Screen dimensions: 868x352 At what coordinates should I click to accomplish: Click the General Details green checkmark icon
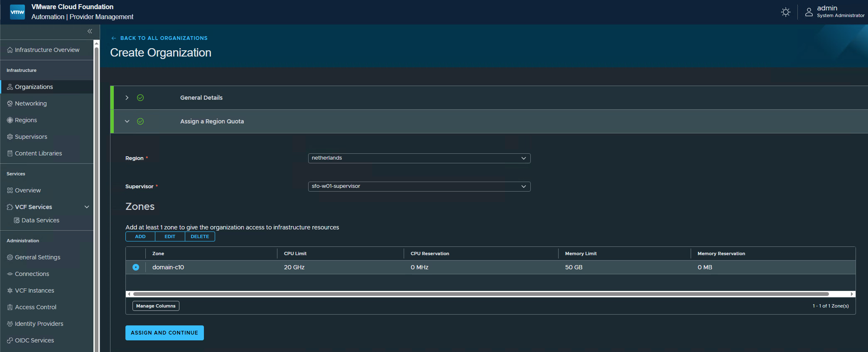tap(140, 98)
